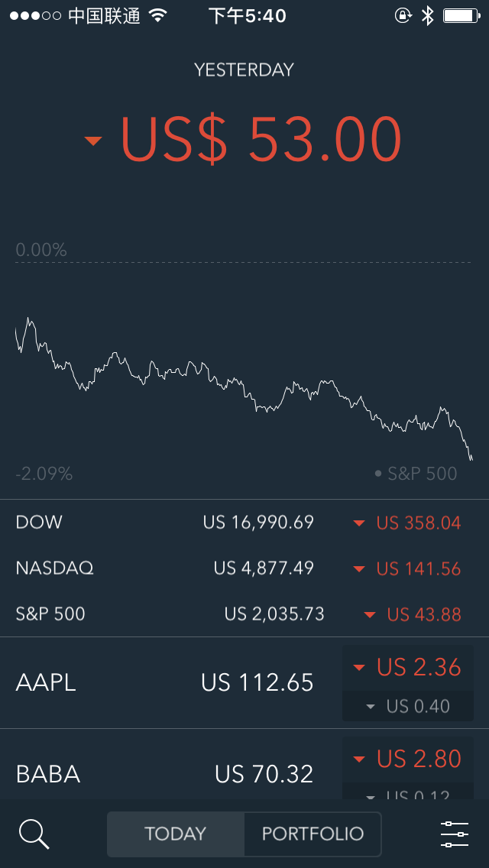The height and width of the screenshot is (868, 489).
Task: Change the YESTERDAY period label
Action: tap(244, 70)
